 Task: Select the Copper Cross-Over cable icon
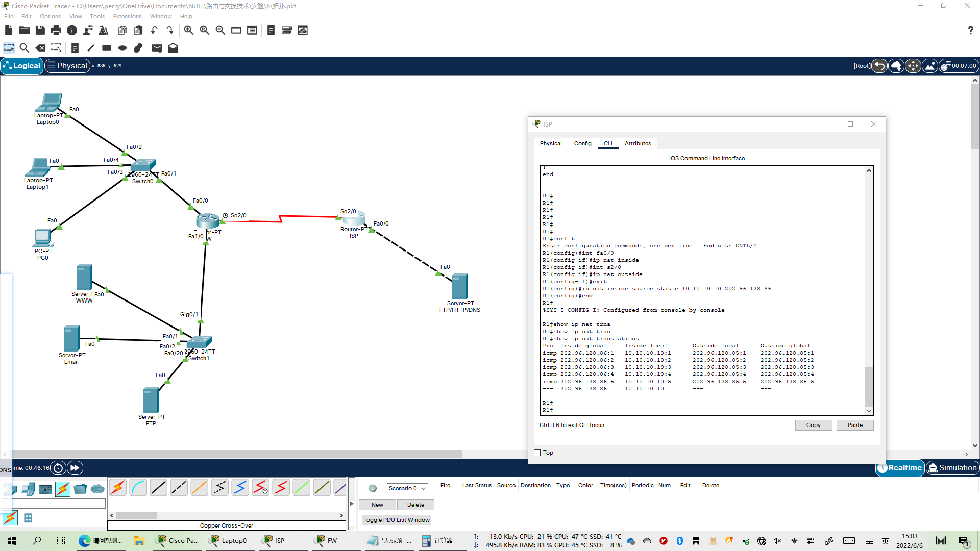tap(179, 488)
